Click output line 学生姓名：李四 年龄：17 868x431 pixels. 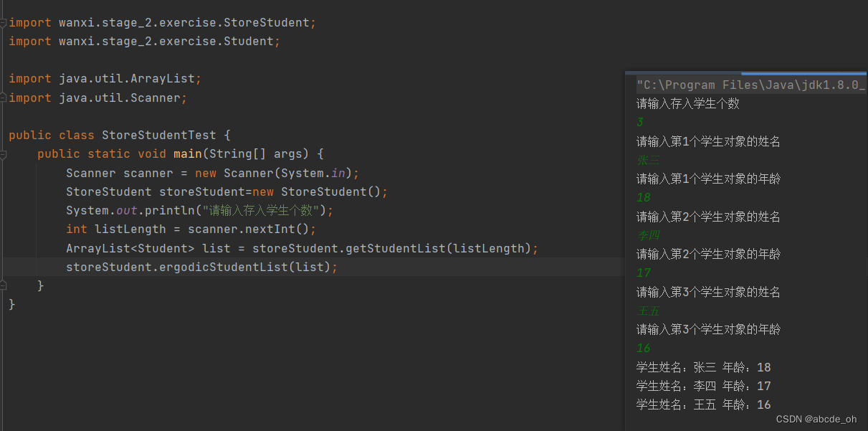coord(704,386)
